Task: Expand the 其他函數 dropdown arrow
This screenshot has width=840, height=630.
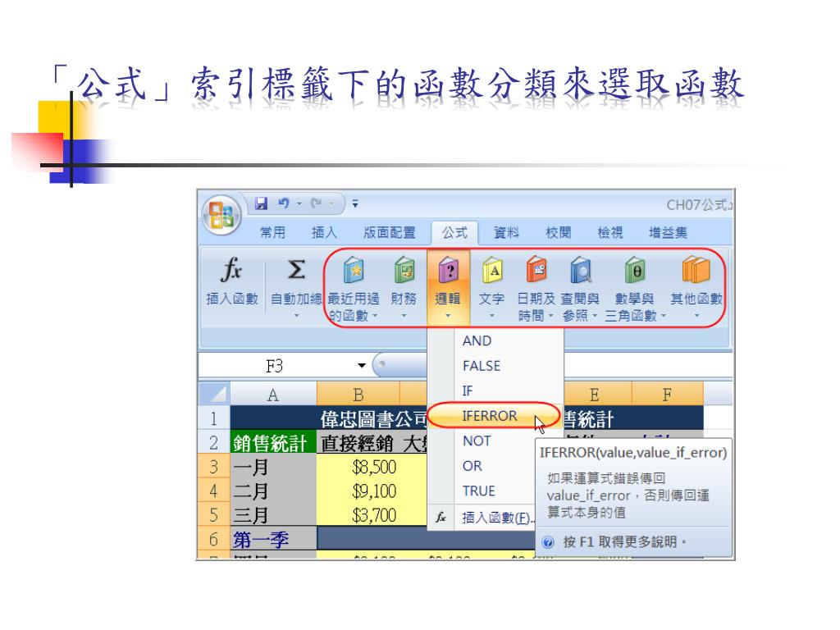Action: click(x=696, y=316)
